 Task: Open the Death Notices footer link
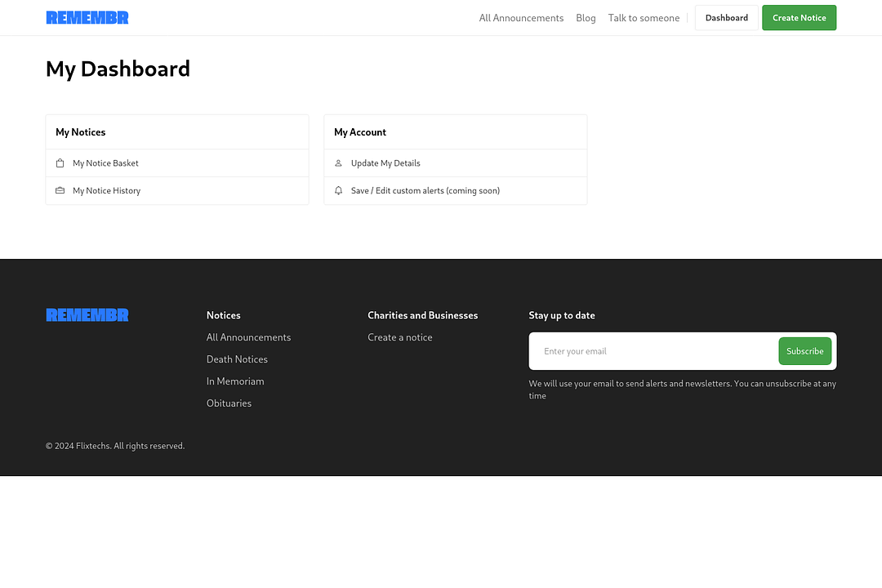click(x=237, y=359)
